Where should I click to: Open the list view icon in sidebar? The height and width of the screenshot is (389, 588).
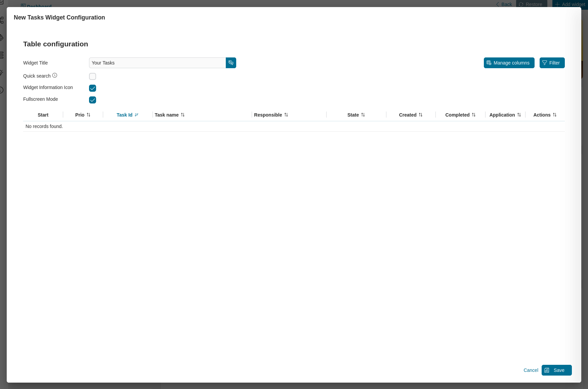click(1, 55)
